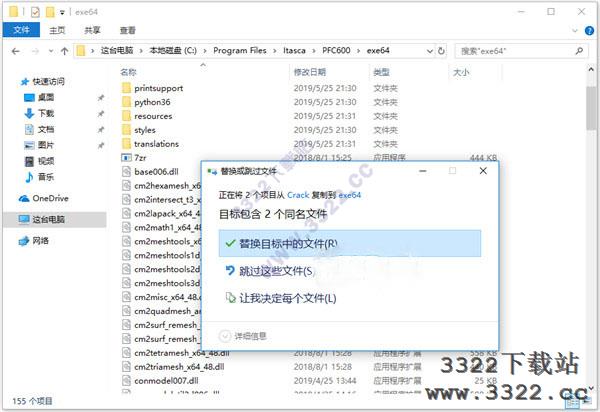
Task: Click 这台电脑 in the address breadcrumb
Action: (117, 50)
